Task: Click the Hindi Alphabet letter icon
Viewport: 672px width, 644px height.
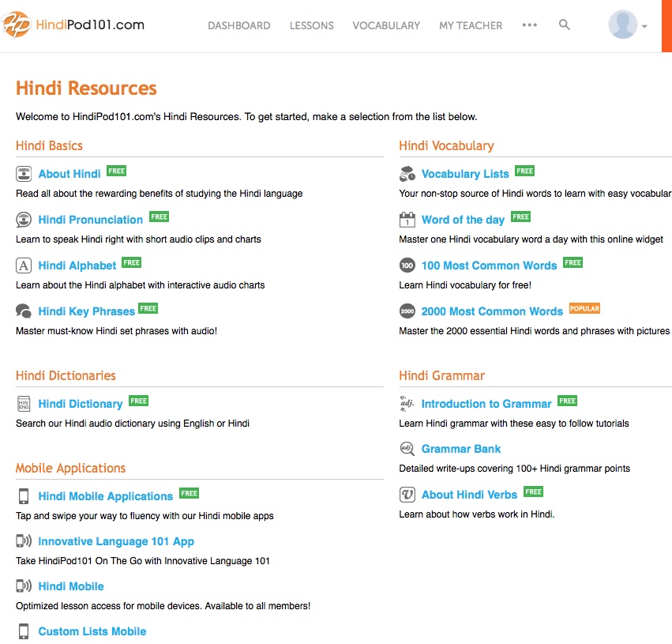Action: [24, 266]
